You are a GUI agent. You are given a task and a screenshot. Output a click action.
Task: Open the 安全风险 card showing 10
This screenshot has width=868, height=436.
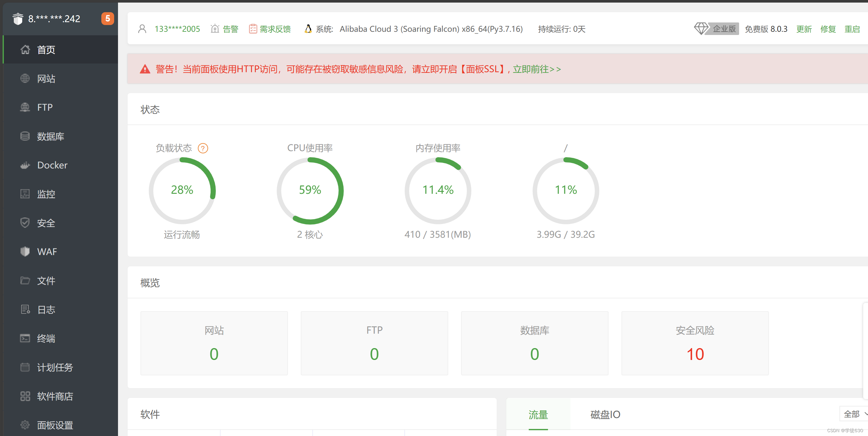pos(695,343)
